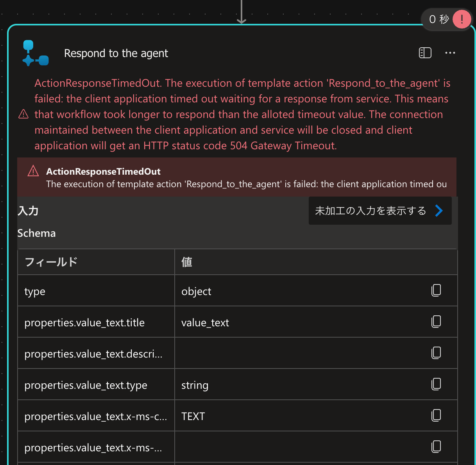Copy the properties.value_text.type value
The height and width of the screenshot is (465, 476).
[x=436, y=384]
